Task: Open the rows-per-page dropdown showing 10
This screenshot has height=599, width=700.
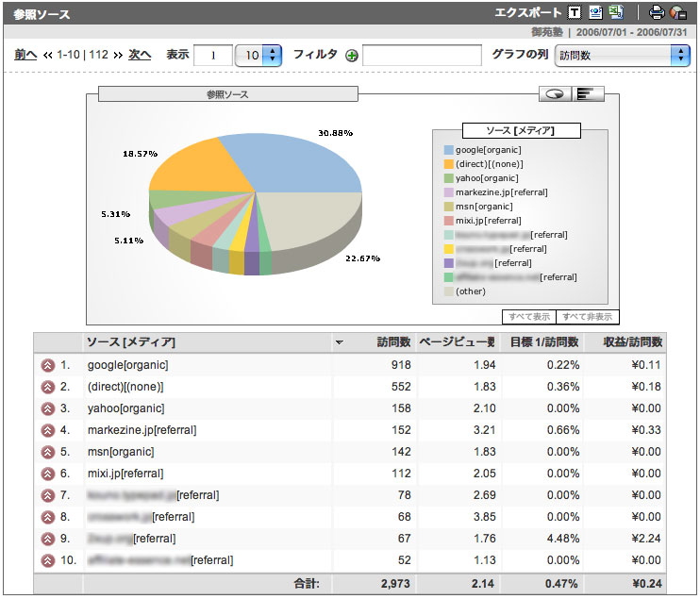Action: (x=258, y=55)
